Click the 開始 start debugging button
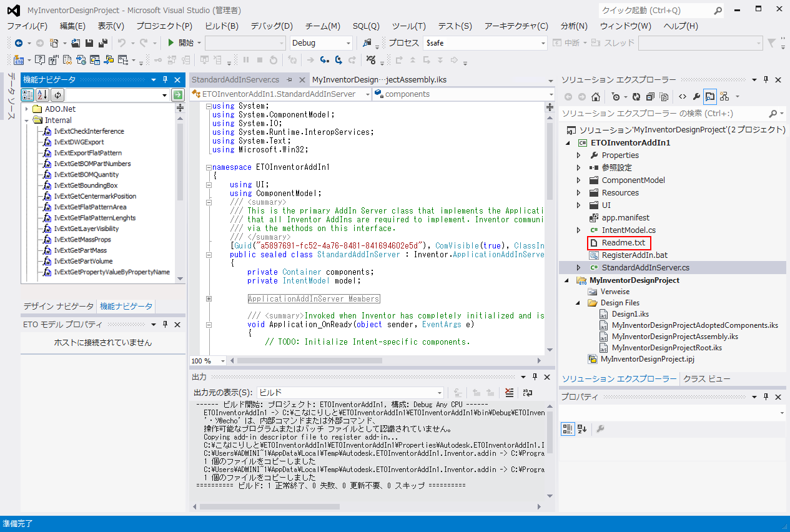Screen dimensions: 790x532 click(181, 43)
